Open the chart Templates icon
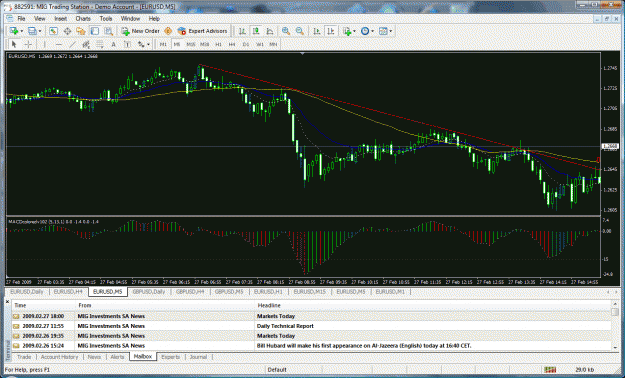This screenshot has width=625, height=378. [x=383, y=31]
